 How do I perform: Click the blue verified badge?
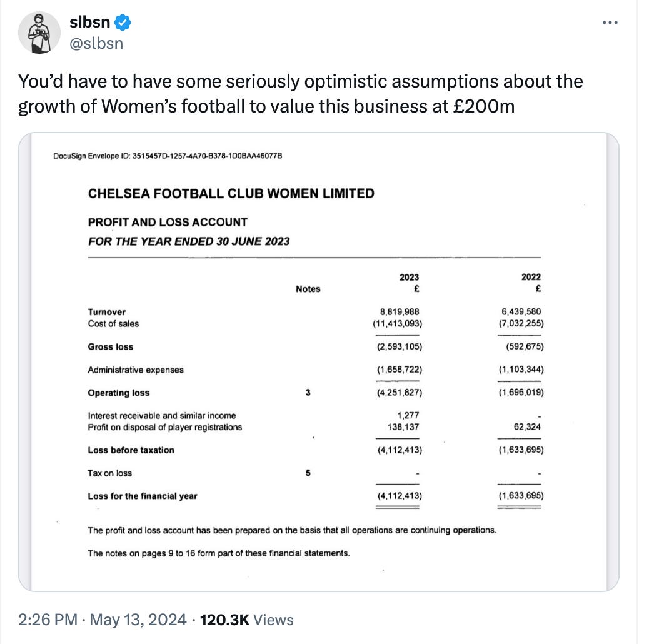(x=123, y=23)
